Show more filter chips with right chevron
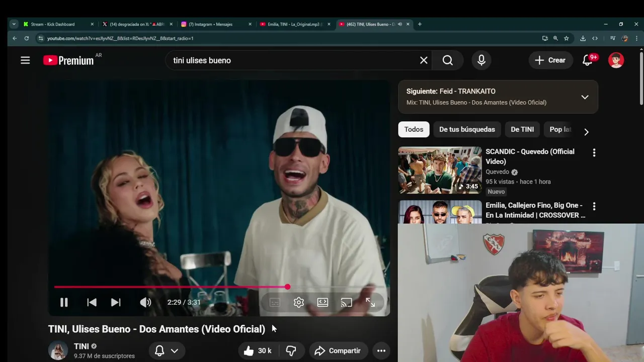This screenshot has height=362, width=644. click(586, 132)
